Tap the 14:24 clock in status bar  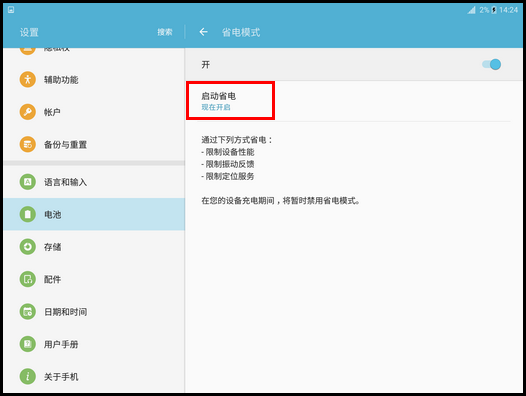click(509, 10)
